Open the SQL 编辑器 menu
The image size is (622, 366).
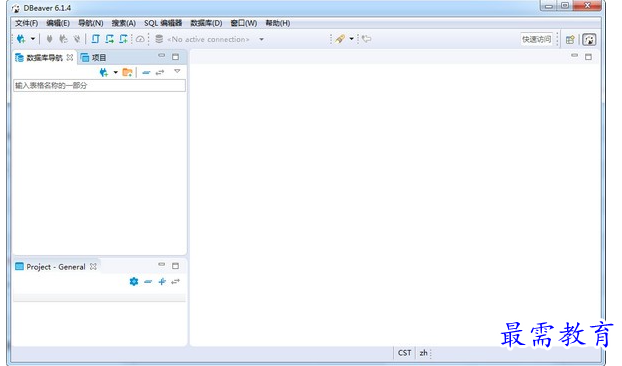163,23
